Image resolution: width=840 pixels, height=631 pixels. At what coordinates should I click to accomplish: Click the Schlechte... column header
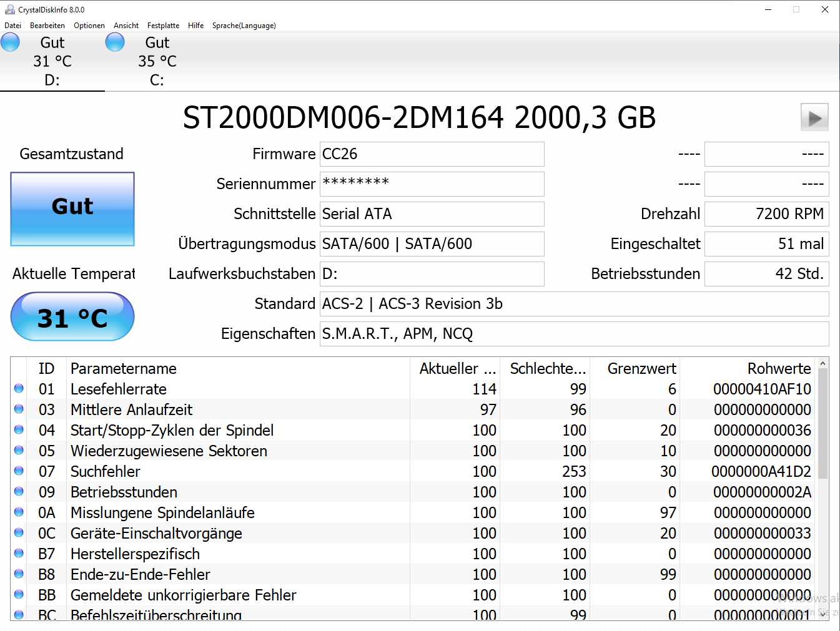(x=545, y=368)
